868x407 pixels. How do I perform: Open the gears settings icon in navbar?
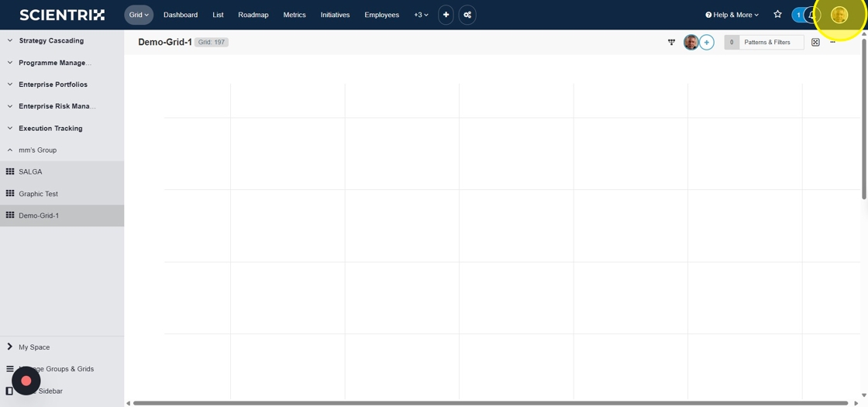coord(467,15)
